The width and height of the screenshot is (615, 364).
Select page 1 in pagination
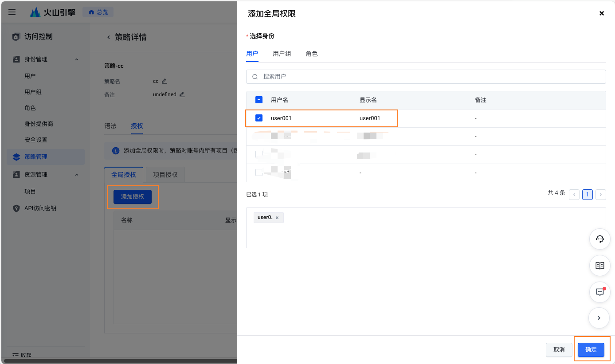click(588, 195)
